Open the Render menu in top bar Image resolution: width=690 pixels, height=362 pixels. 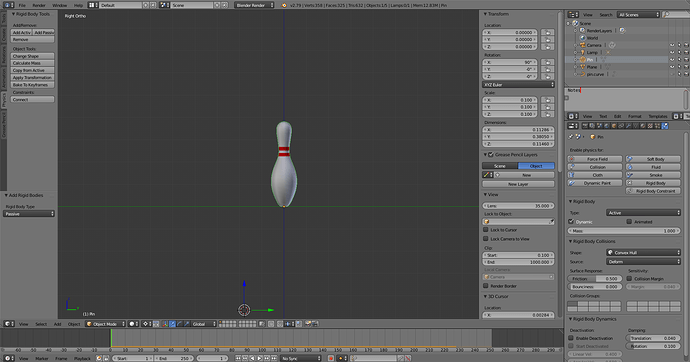point(39,5)
